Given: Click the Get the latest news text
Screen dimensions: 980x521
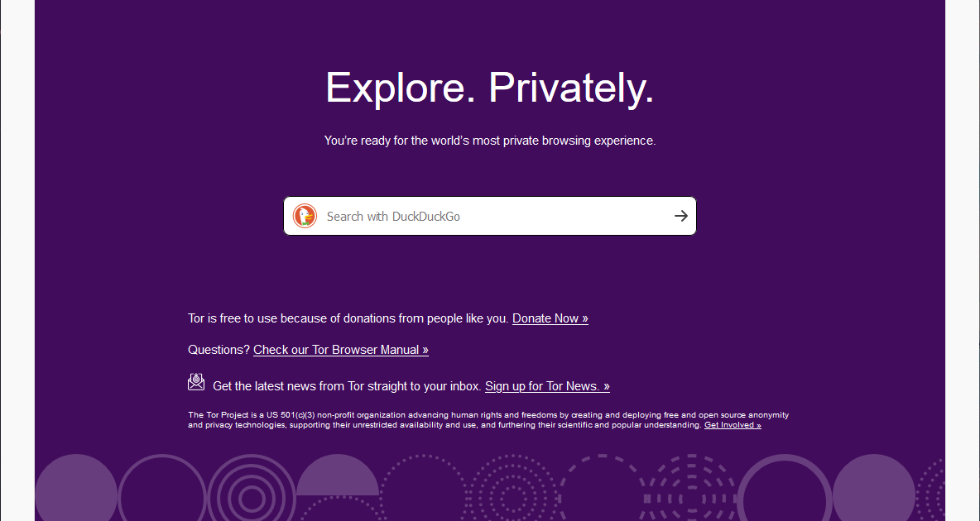Looking at the screenshot, I should tap(347, 386).
